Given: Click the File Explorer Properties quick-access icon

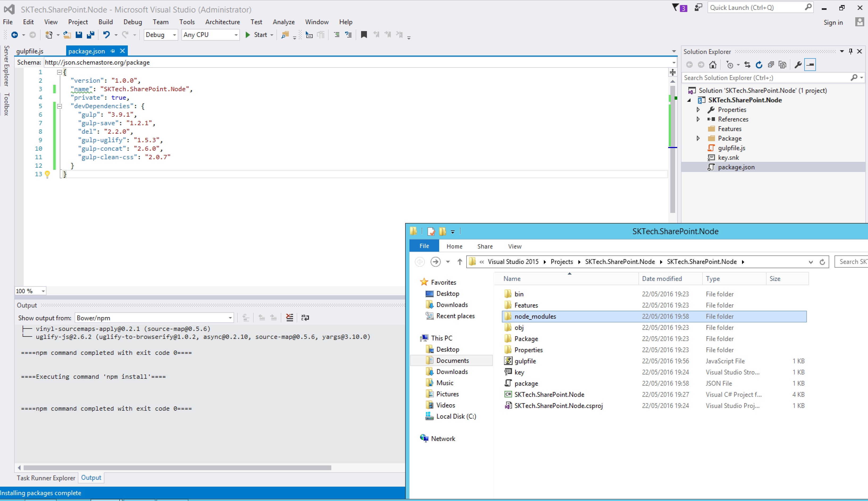Looking at the screenshot, I should [x=431, y=231].
